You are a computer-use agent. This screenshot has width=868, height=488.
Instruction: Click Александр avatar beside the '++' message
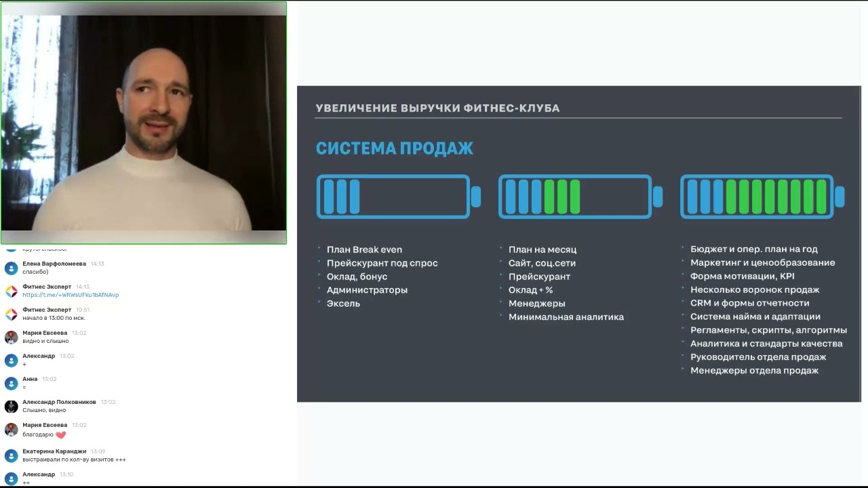coord(11,478)
